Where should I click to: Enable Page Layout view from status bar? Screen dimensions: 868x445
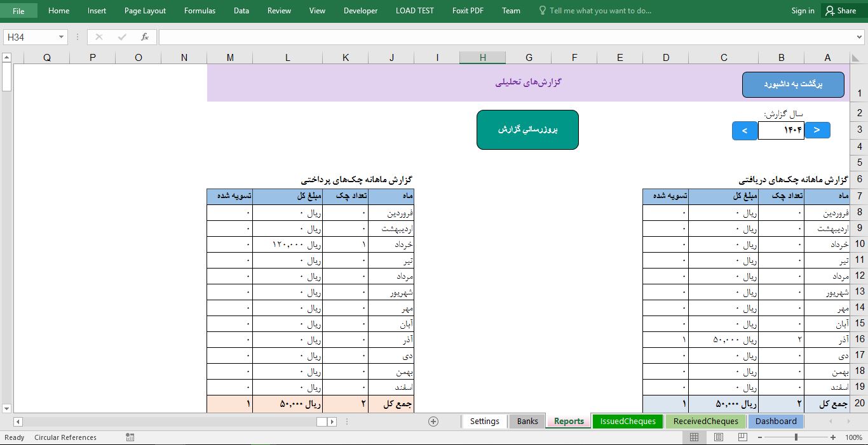(x=718, y=437)
